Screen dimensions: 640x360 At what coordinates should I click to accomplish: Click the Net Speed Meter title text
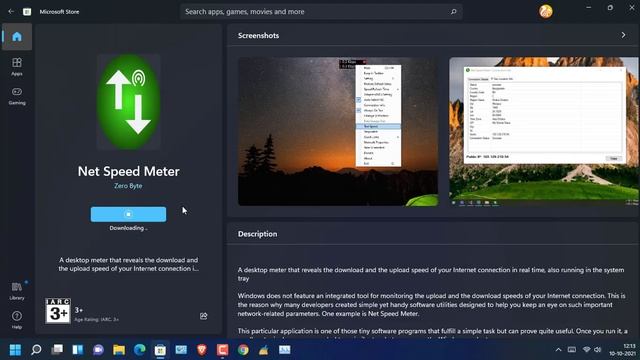click(x=129, y=171)
